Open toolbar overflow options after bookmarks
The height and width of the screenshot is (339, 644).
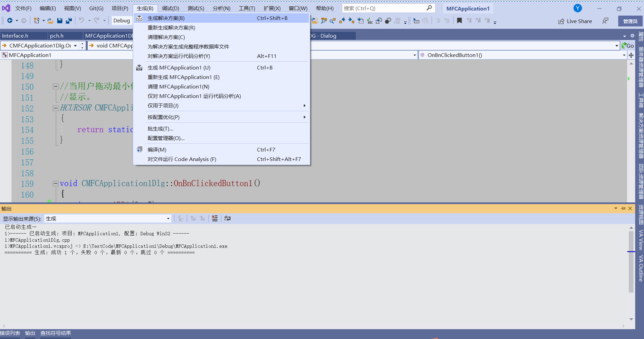click(495, 22)
